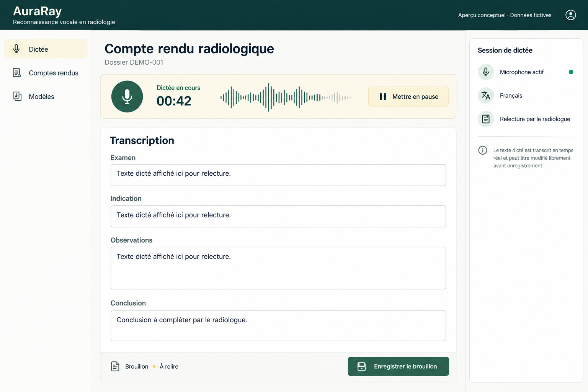This screenshot has height=392, width=588.
Task: Click the Dossier DEMO-001 label
Action: point(134,62)
